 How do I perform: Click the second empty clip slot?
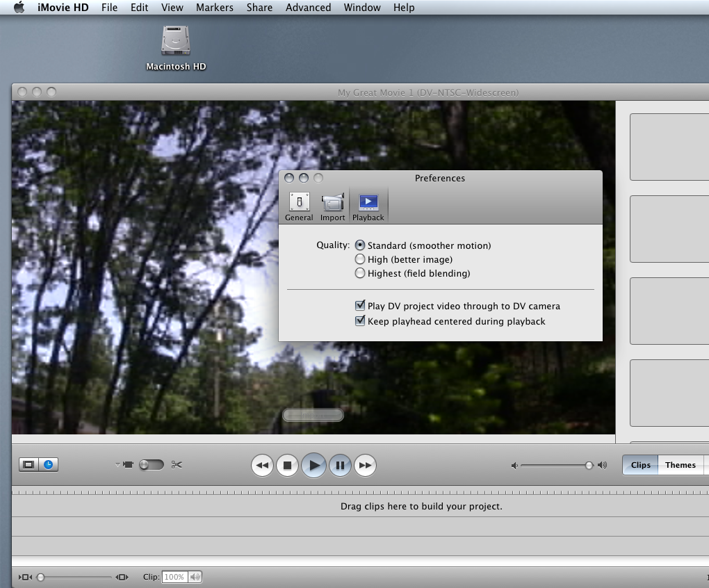pos(669,229)
